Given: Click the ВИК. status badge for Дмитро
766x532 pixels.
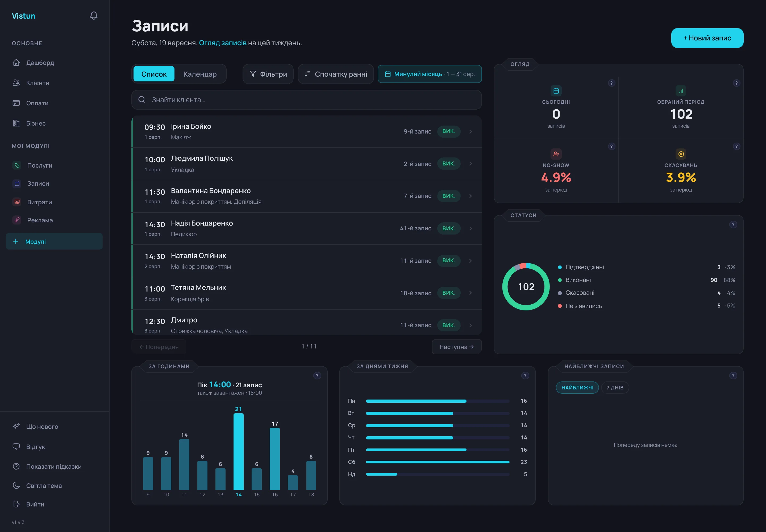Looking at the screenshot, I should click(449, 325).
